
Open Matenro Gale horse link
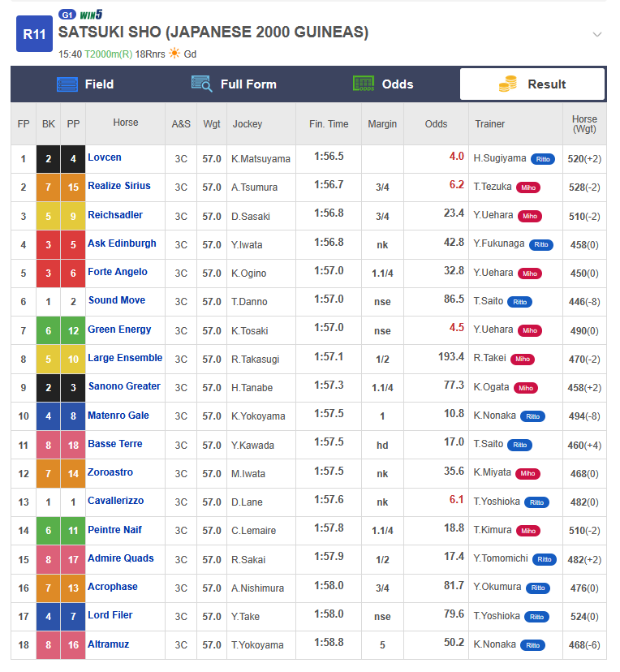tap(118, 416)
